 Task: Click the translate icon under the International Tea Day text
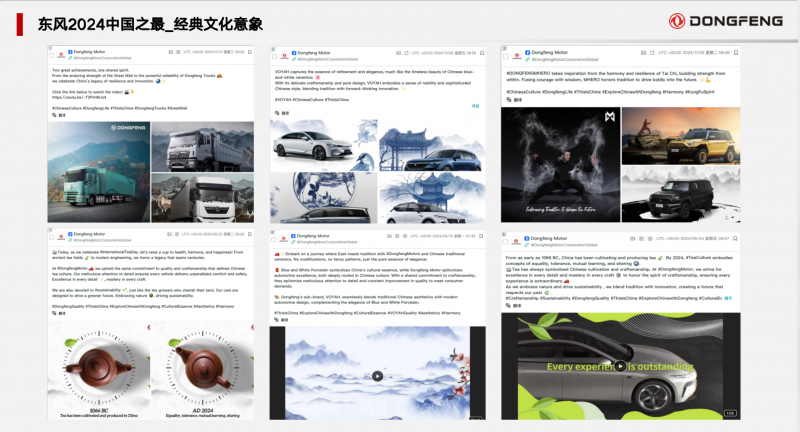(x=55, y=313)
